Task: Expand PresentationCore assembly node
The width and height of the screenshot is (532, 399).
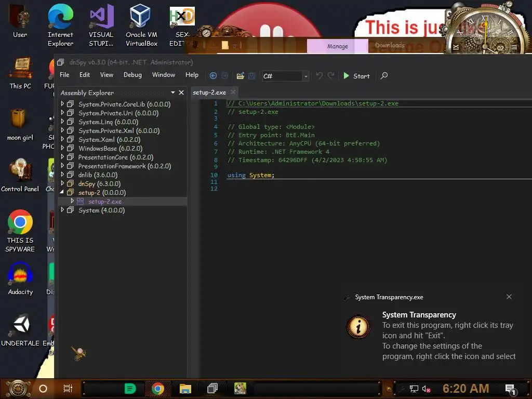Action: (x=62, y=157)
